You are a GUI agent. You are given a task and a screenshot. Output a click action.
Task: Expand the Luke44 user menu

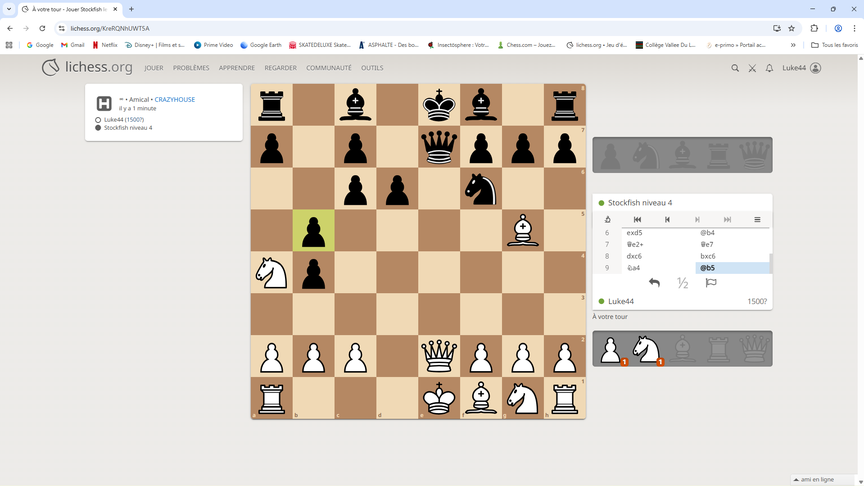801,68
